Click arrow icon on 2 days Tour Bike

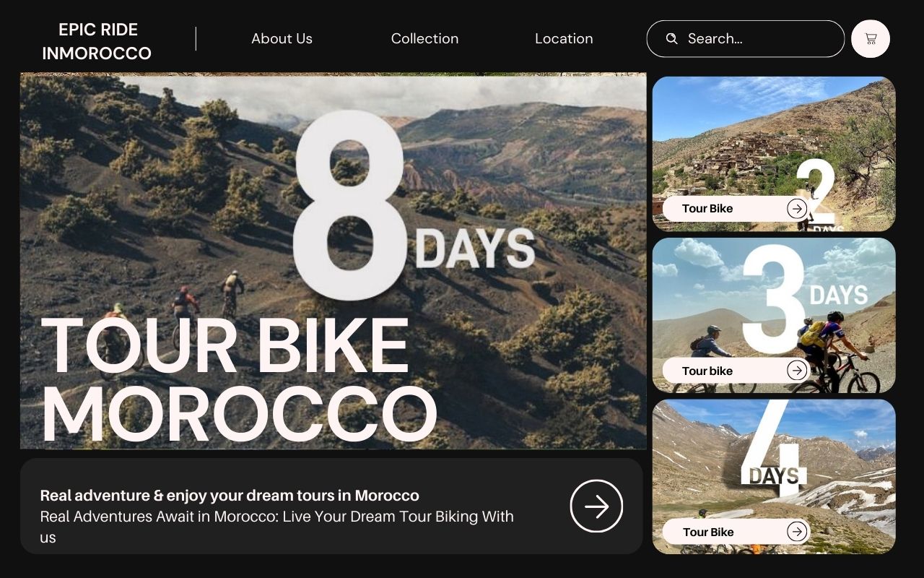pyautogui.click(x=797, y=209)
